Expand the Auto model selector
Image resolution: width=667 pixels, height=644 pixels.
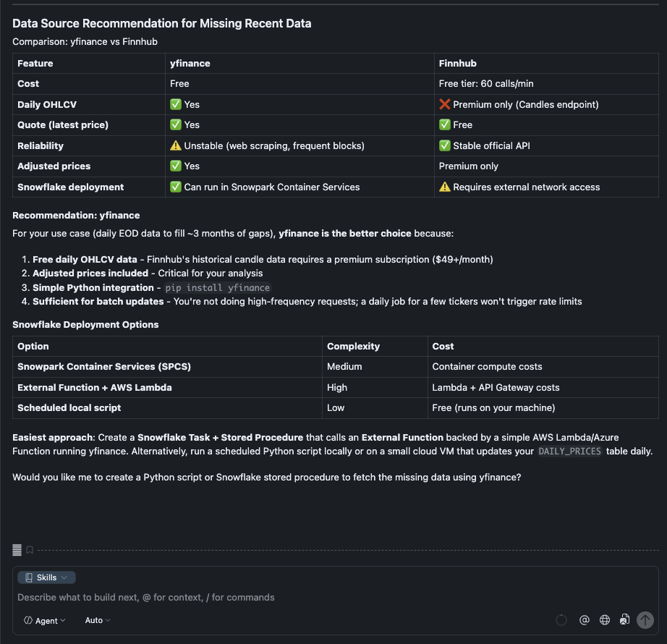click(97, 620)
